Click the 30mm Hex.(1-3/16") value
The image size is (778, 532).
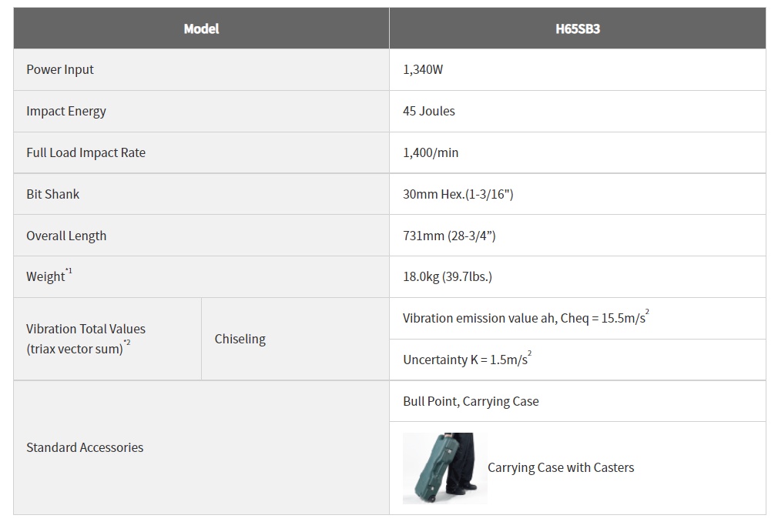[x=458, y=194]
